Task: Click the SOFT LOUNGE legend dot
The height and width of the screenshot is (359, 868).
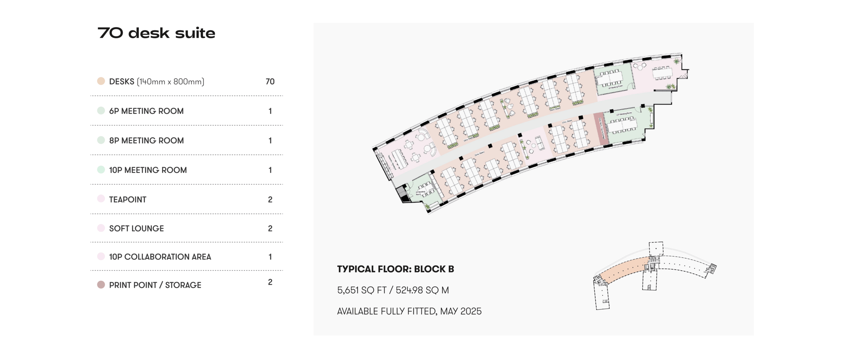Action: pyautogui.click(x=101, y=228)
